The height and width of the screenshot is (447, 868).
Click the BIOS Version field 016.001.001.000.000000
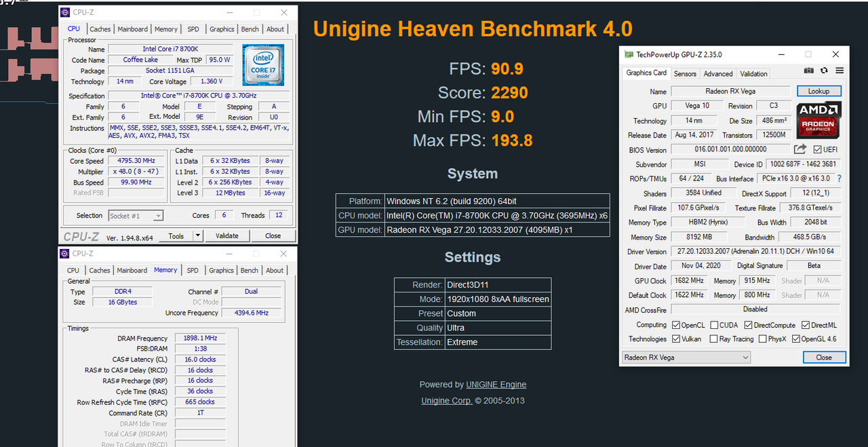(730, 149)
